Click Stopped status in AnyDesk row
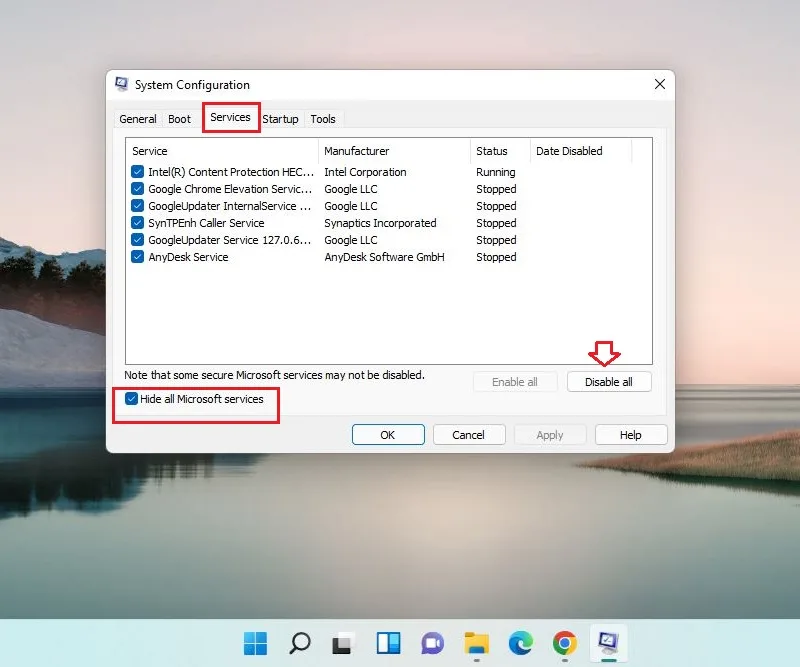The image size is (800, 667). tap(496, 257)
